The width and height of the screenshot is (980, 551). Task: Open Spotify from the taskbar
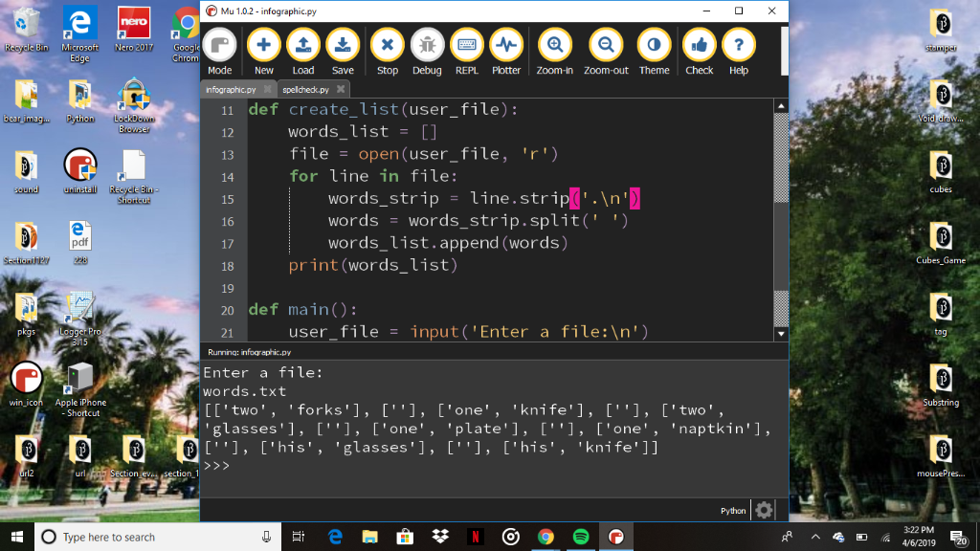pyautogui.click(x=581, y=537)
